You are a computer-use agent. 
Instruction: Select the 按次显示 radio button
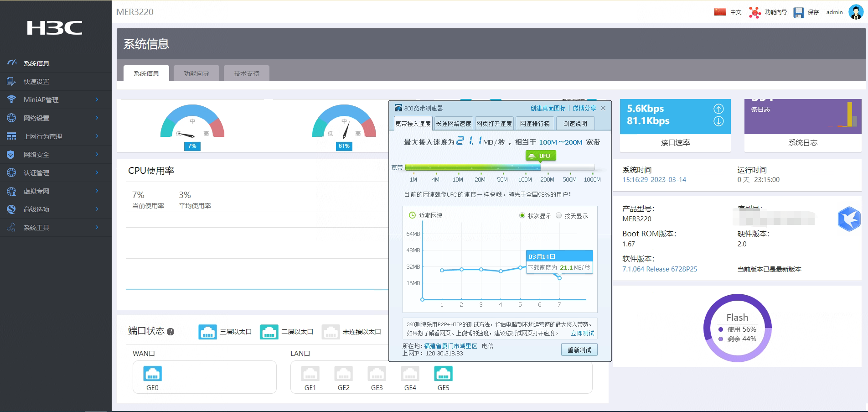[522, 215]
